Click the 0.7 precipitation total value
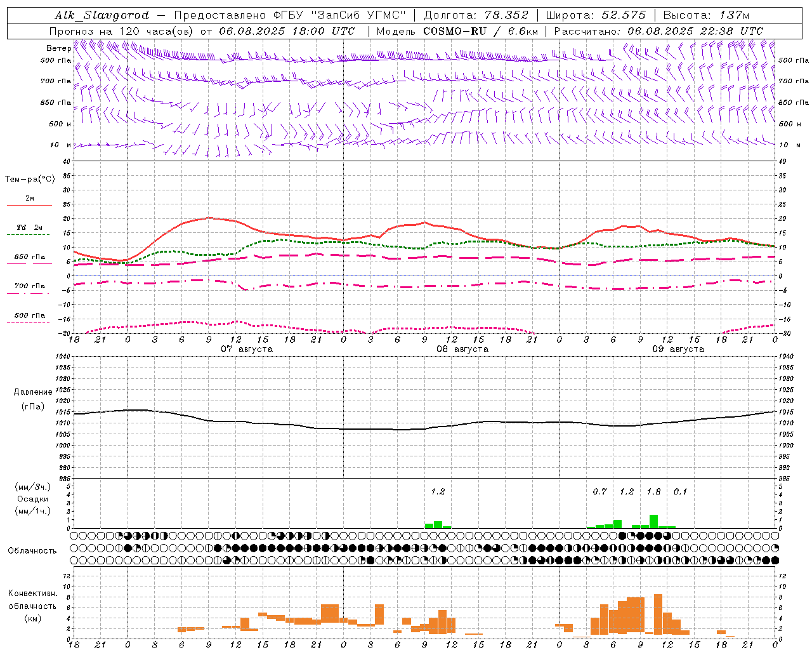 point(599,492)
